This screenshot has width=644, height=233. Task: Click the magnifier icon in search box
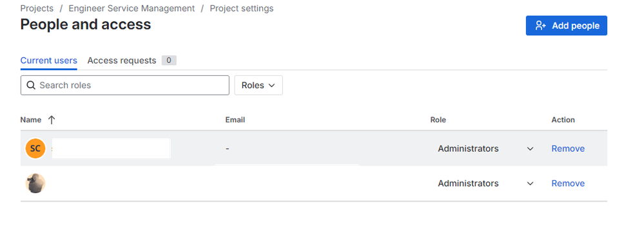coord(31,86)
